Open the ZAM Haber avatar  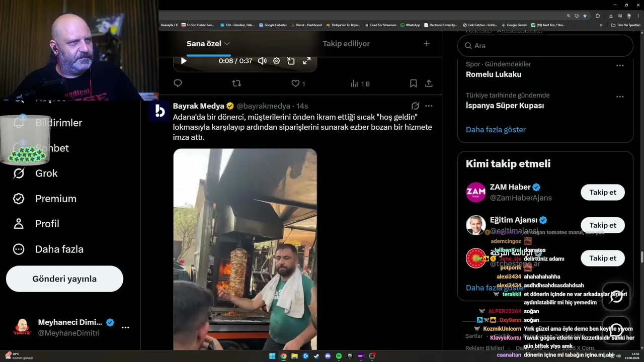476,193
